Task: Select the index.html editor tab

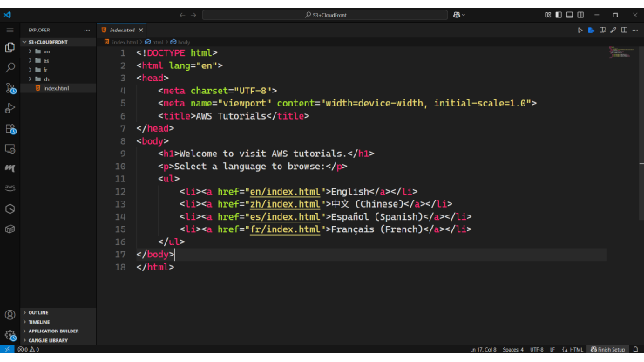Action: 121,30
